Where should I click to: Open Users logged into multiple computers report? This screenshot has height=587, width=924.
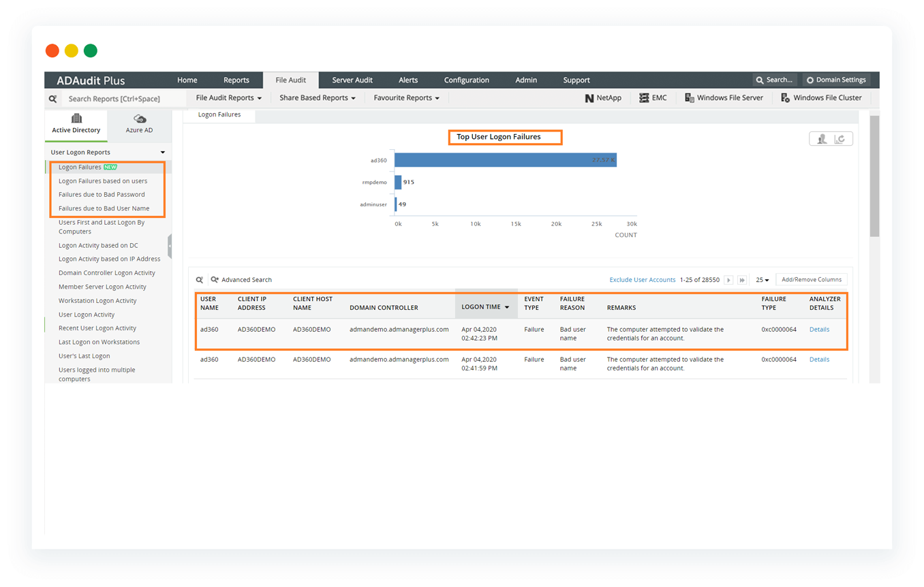(97, 375)
